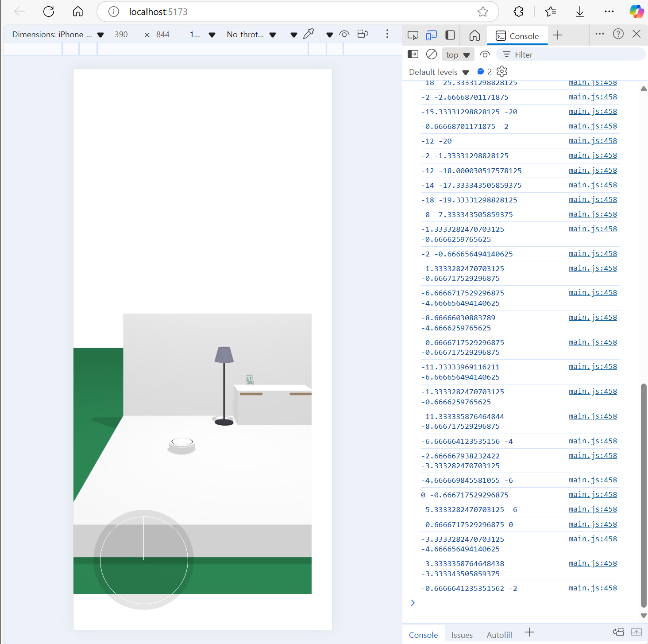Screen dimensions: 648x644
Task: Add more tools to DevTools tab bar
Action: pyautogui.click(x=558, y=35)
